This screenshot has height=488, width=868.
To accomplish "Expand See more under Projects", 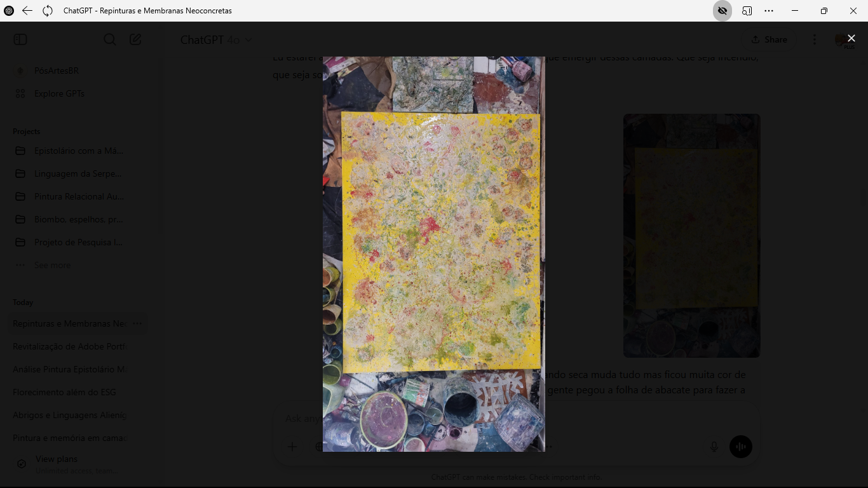I will point(52,265).
